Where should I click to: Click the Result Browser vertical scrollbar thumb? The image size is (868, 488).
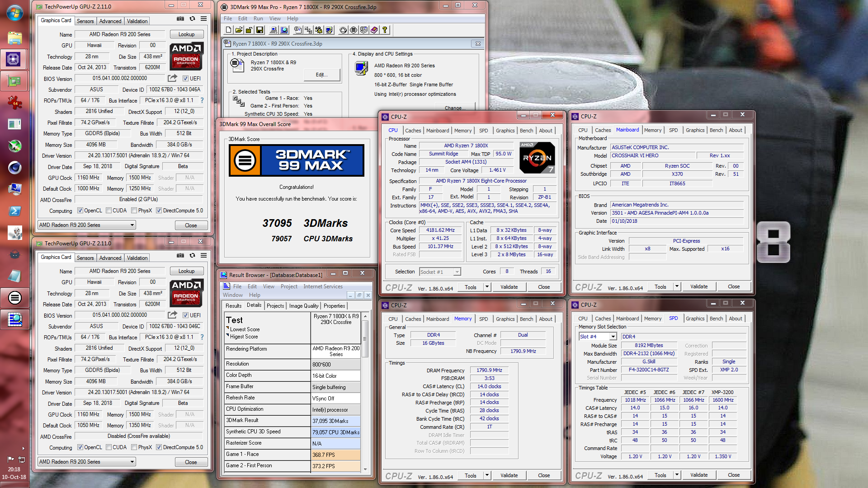365,338
